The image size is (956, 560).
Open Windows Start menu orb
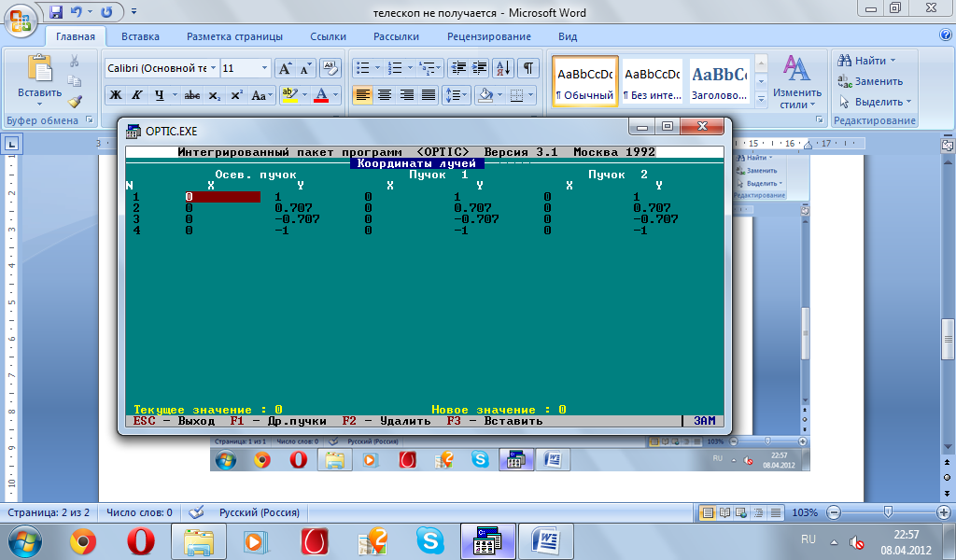pyautogui.click(x=25, y=541)
